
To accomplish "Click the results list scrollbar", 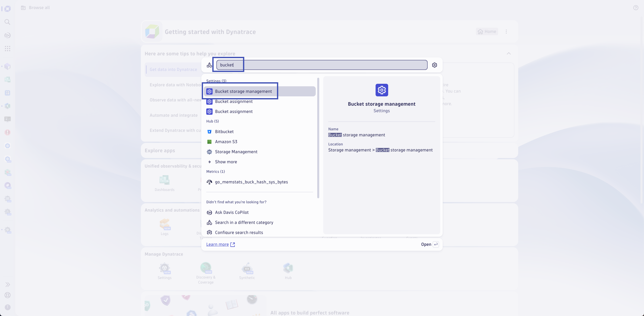I will click(x=318, y=138).
